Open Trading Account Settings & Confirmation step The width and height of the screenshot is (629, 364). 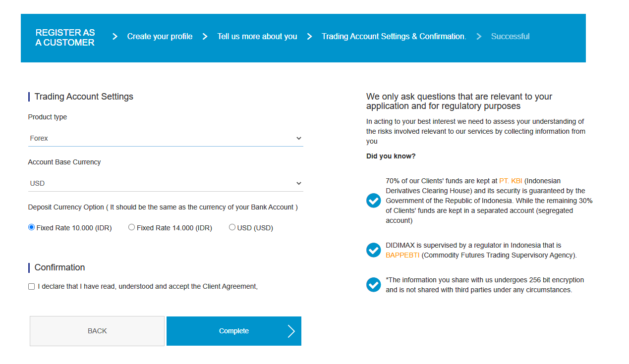(x=394, y=36)
